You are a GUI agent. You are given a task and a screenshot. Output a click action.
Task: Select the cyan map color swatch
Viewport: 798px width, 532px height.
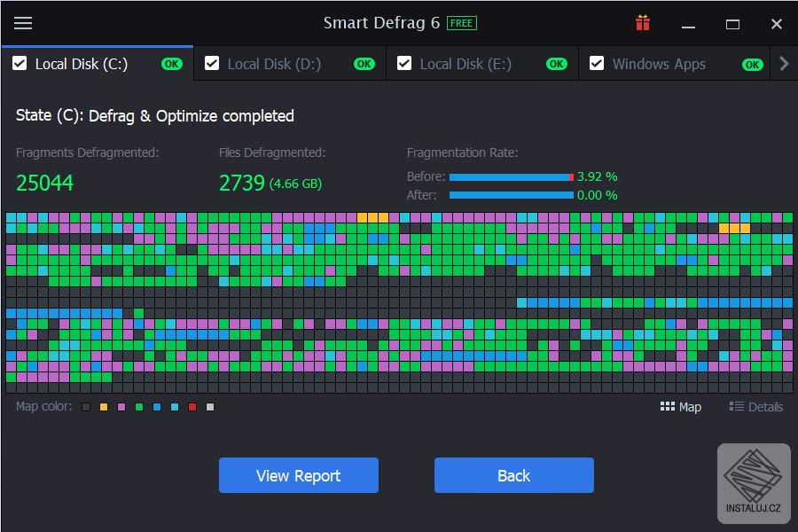tap(175, 407)
